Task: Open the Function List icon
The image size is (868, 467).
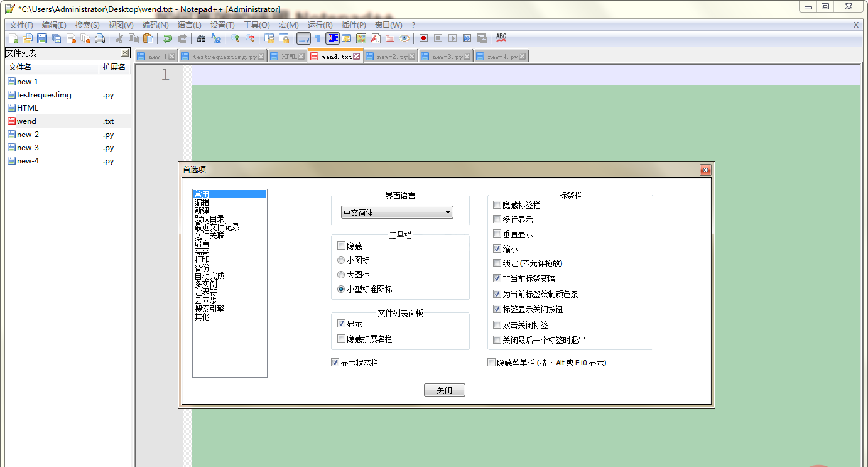Action: 375,38
